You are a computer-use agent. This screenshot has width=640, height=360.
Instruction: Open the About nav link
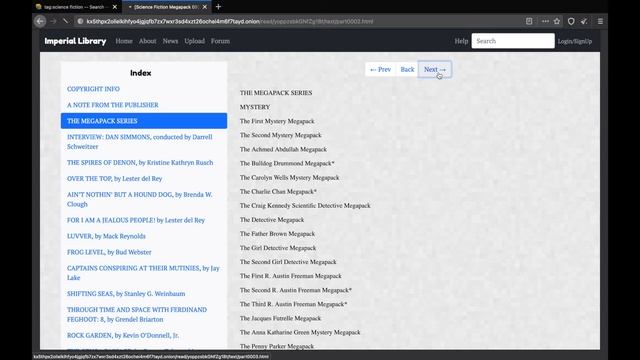tap(147, 41)
